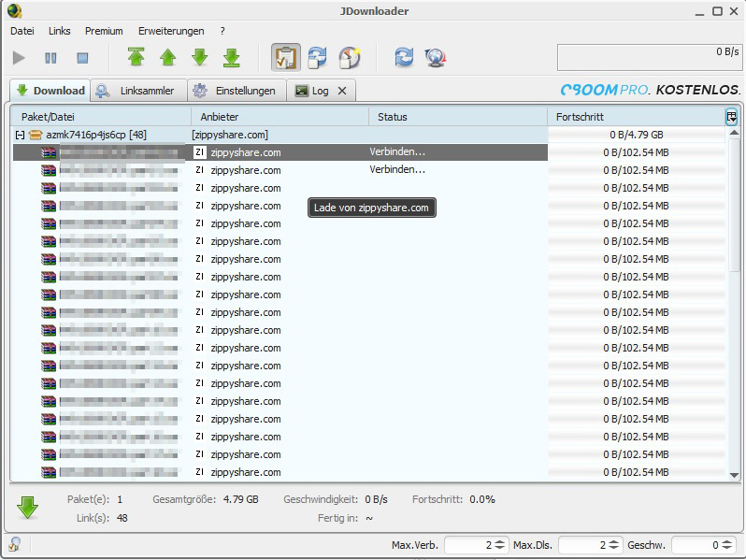The width and height of the screenshot is (746, 560).
Task: Collapse the azmk7416p4js6cp package
Action: 20,135
